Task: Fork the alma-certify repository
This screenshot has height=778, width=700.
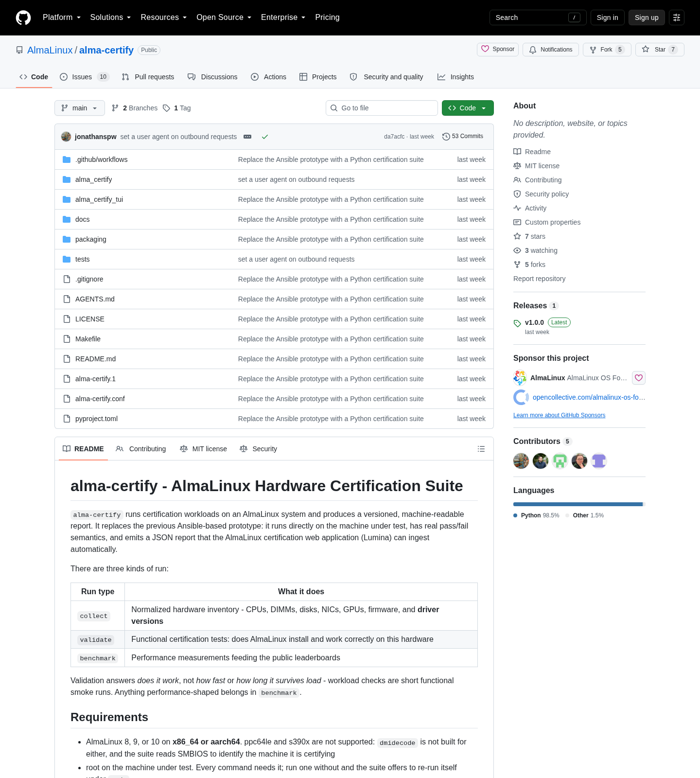Action: pyautogui.click(x=607, y=50)
